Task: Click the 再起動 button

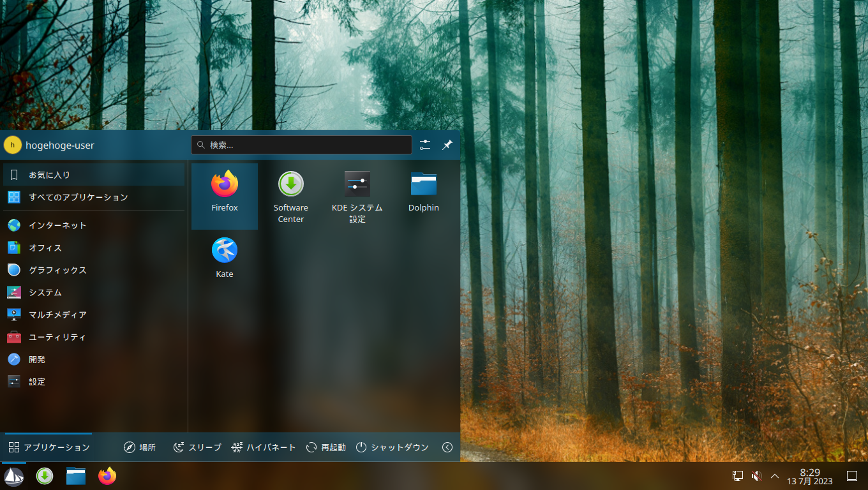Action: 325,447
